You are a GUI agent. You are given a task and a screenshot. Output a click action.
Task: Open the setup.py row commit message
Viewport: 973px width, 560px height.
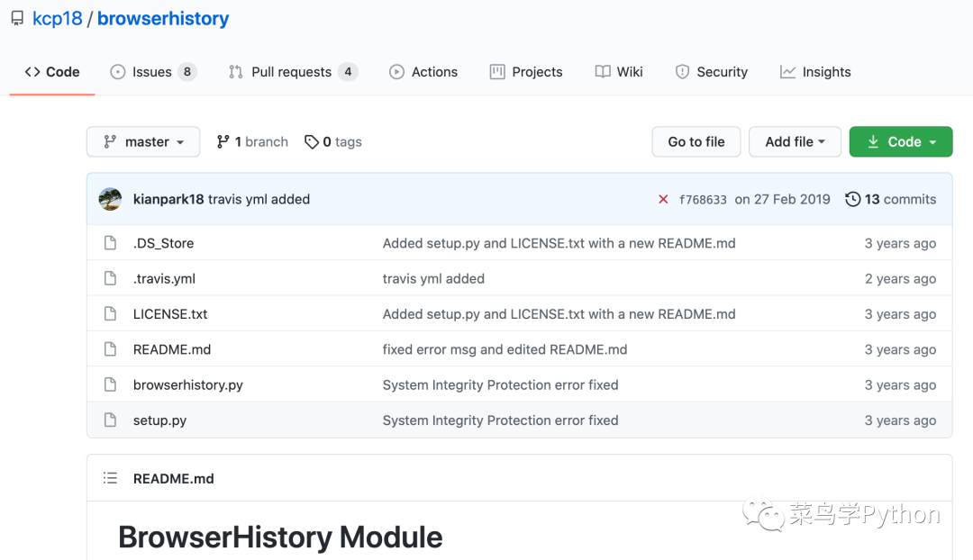point(500,420)
